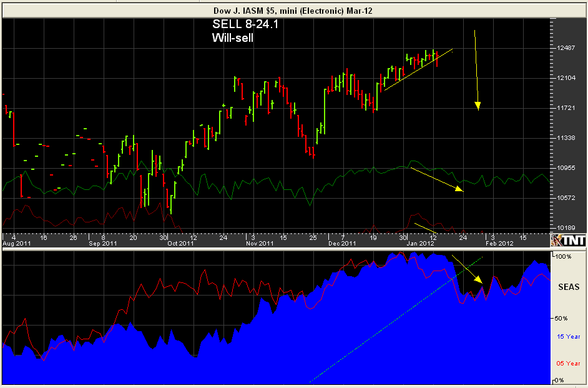The height and width of the screenshot is (388, 588).
Task: Click the short yellow line on dark red indicator
Action: pos(425,228)
